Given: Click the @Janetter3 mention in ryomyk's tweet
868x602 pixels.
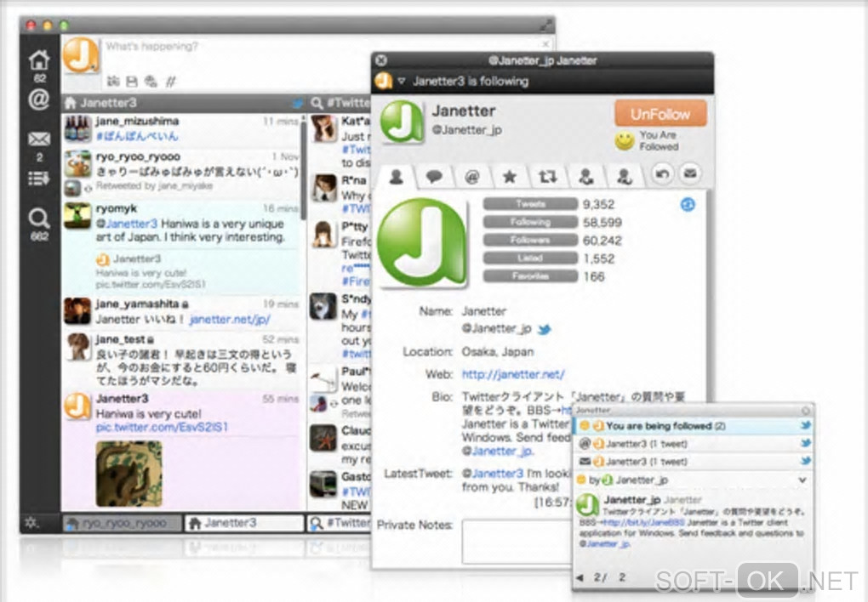Looking at the screenshot, I should tap(128, 224).
